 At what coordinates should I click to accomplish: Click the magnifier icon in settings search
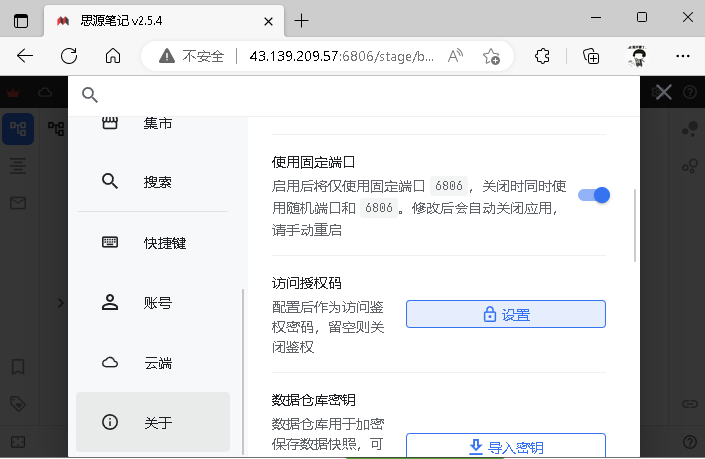[x=90, y=95]
